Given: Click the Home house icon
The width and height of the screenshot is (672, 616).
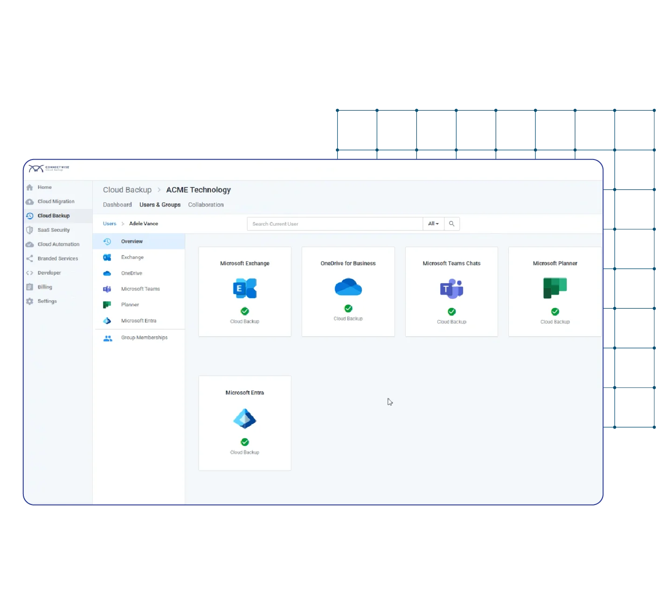Looking at the screenshot, I should (30, 187).
